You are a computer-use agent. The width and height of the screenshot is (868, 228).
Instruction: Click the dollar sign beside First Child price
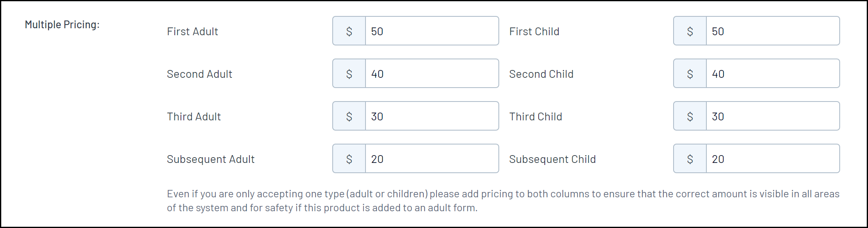pos(690,31)
